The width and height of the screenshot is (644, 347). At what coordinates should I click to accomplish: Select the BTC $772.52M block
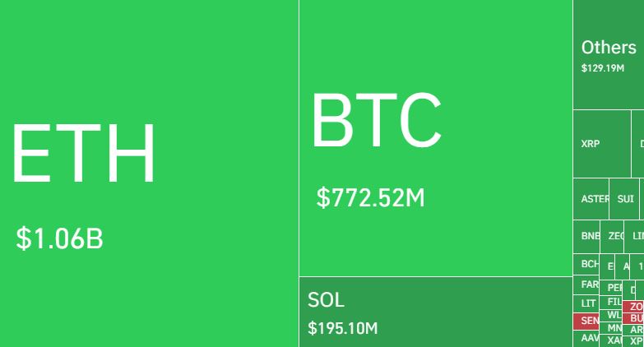[435, 138]
